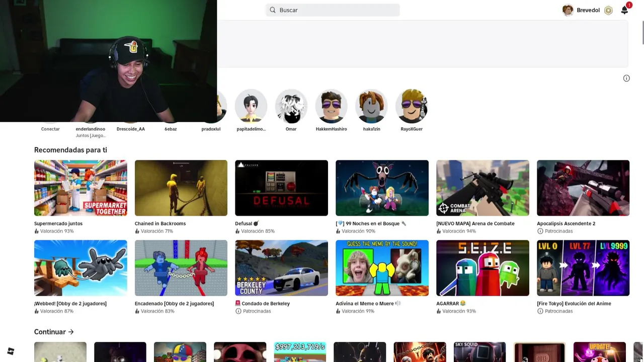Open Encadenado Obby game thumbnail
This screenshot has height=362, width=644.
pos(181,268)
